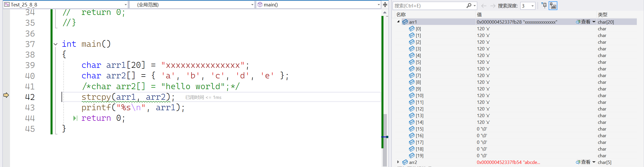This screenshot has height=167, width=644.
Task: Click the Name (名称) column header
Action: pos(401,15)
